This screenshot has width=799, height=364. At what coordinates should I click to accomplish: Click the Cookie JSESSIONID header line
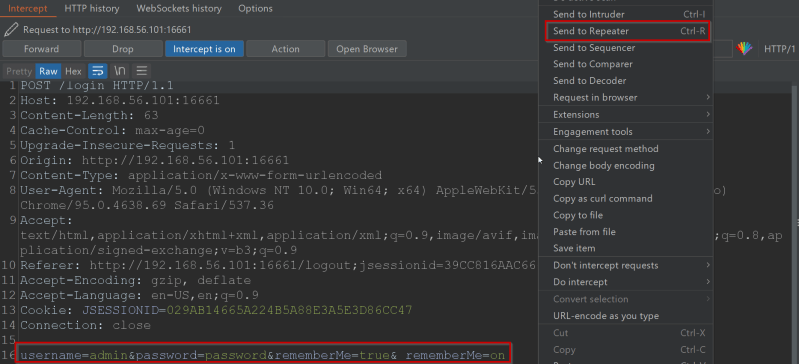[x=216, y=310]
